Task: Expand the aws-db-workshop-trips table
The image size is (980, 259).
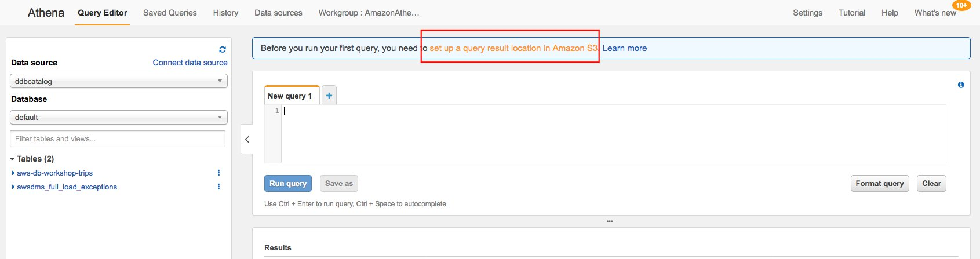Action: [13, 173]
